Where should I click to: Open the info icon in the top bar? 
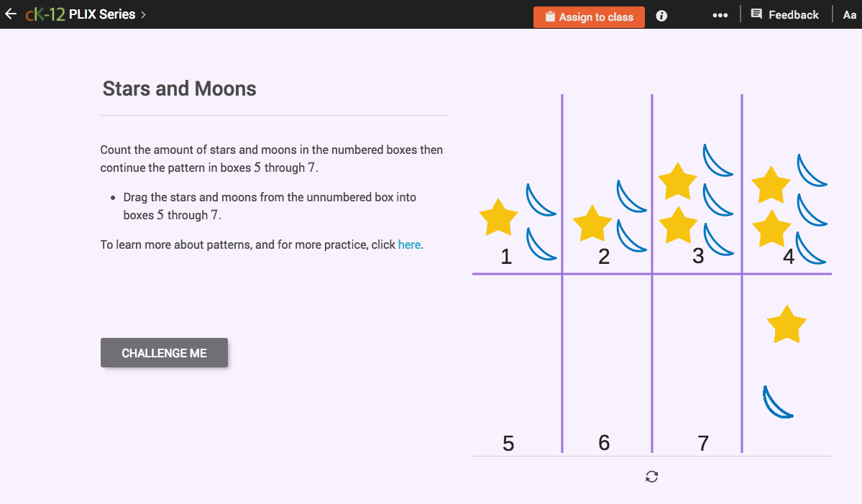click(x=661, y=15)
